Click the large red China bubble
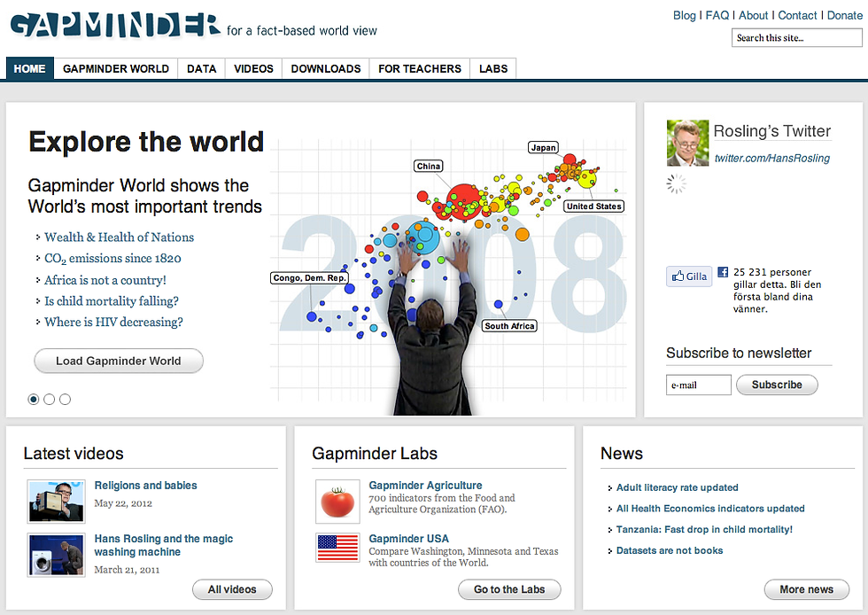The height and width of the screenshot is (615, 868). point(464,200)
